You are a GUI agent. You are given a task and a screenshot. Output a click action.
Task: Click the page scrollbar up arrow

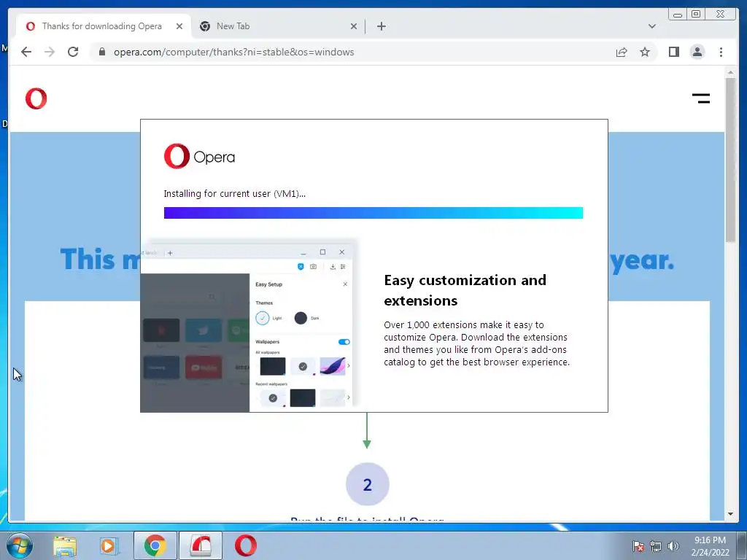coord(730,72)
